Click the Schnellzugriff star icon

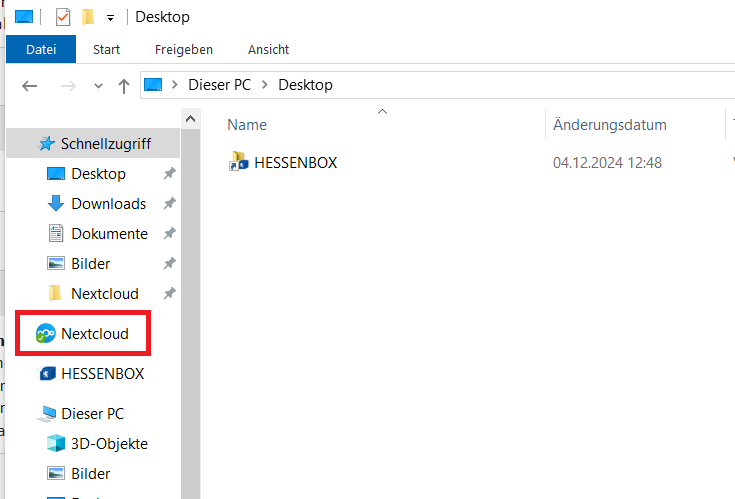[47, 144]
